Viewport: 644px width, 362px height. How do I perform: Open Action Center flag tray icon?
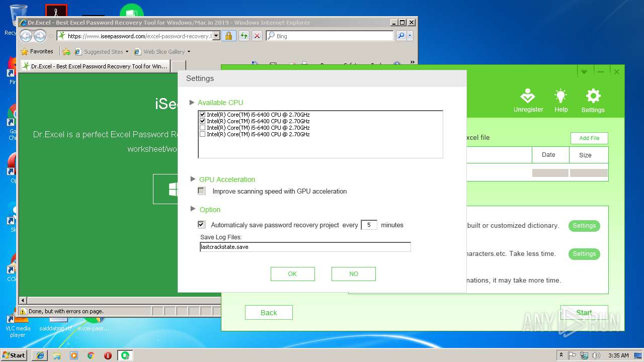tap(572, 355)
